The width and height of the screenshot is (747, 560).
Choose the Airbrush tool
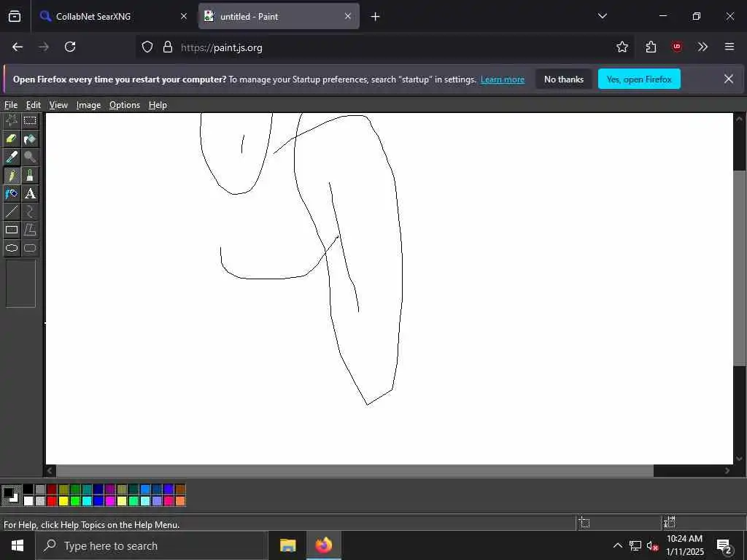(12, 193)
